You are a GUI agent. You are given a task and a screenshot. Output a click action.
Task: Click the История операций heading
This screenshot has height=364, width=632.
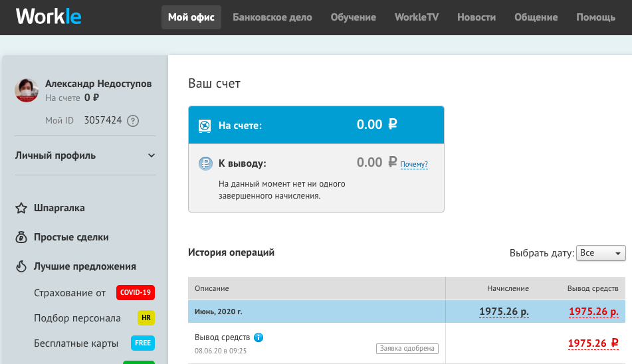(x=231, y=252)
